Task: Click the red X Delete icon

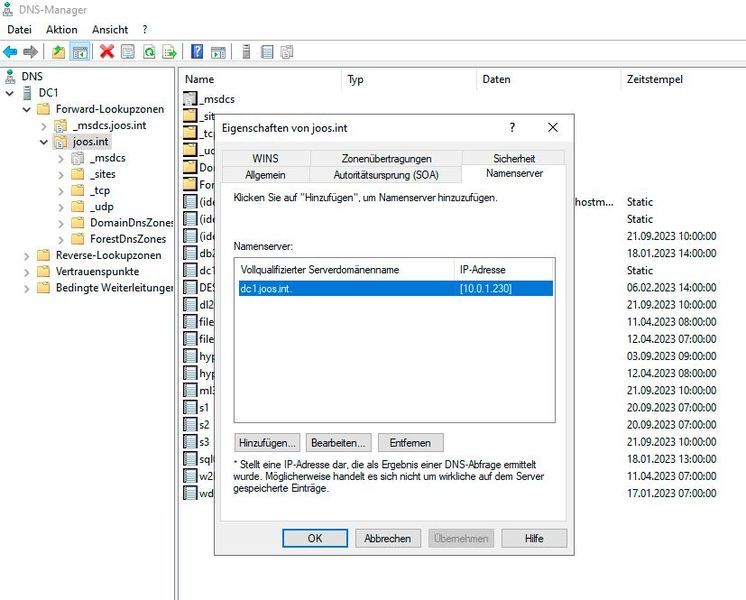Action: point(107,51)
